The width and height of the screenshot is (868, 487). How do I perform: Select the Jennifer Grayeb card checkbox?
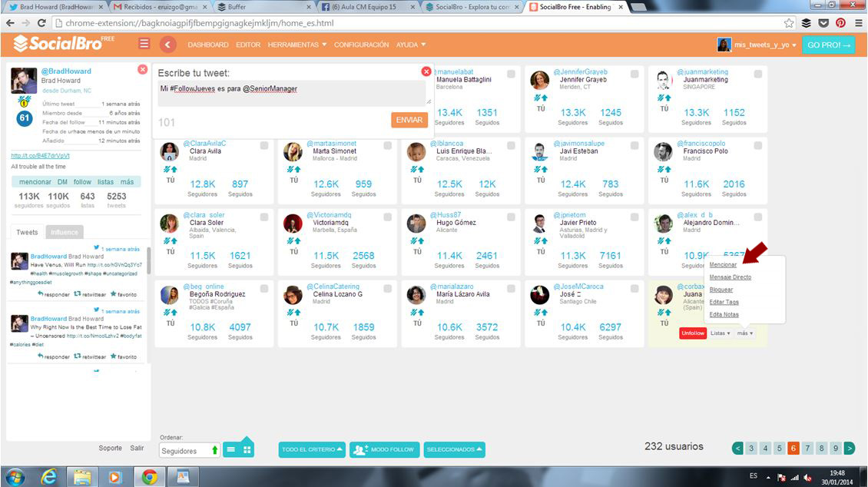pyautogui.click(x=634, y=74)
